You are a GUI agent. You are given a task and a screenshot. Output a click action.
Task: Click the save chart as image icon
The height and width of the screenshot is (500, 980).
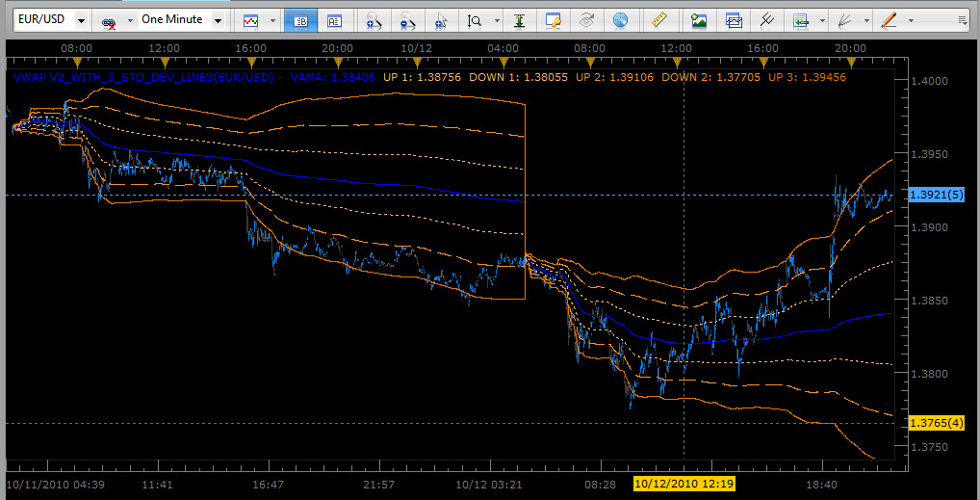click(699, 21)
